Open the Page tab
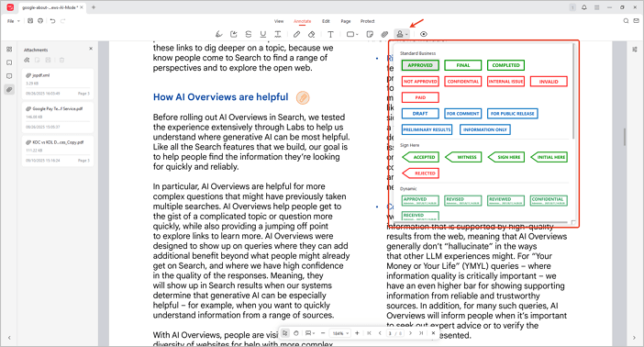Image resolution: width=644 pixels, height=347 pixels. tap(346, 21)
